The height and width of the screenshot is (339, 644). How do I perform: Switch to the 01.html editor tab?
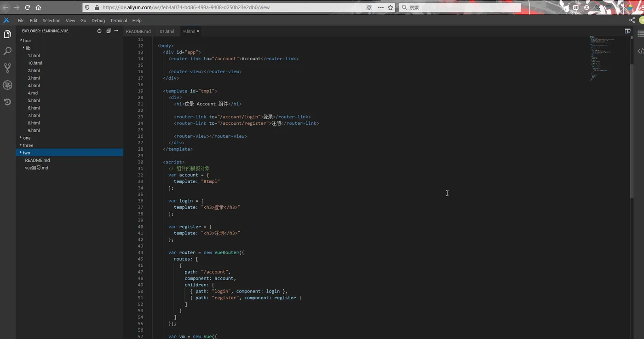coord(167,31)
